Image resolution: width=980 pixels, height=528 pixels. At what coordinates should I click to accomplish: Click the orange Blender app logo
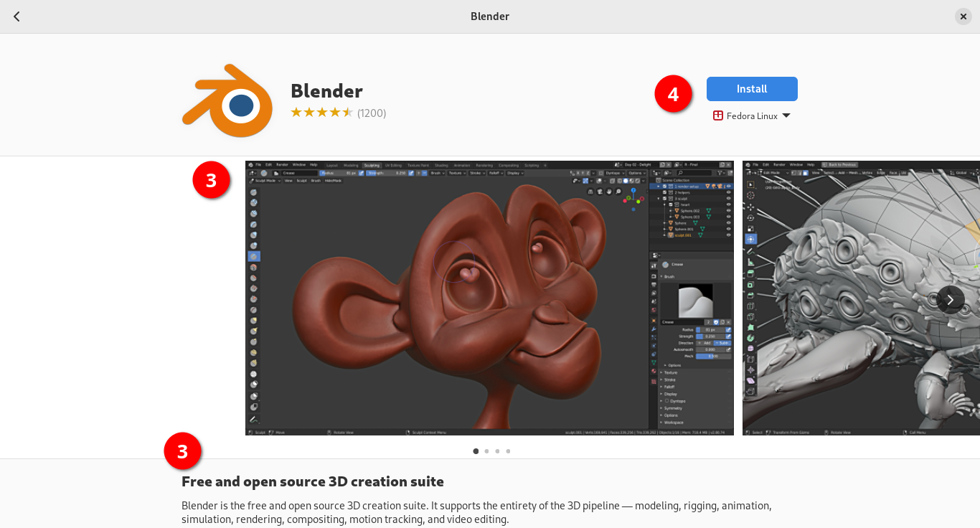click(227, 101)
